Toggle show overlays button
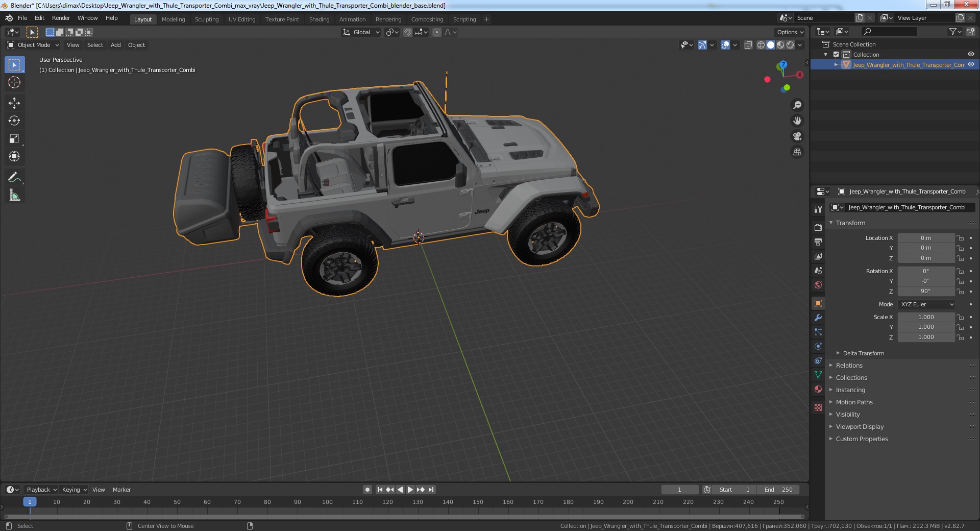This screenshot has width=980, height=531. coord(725,45)
